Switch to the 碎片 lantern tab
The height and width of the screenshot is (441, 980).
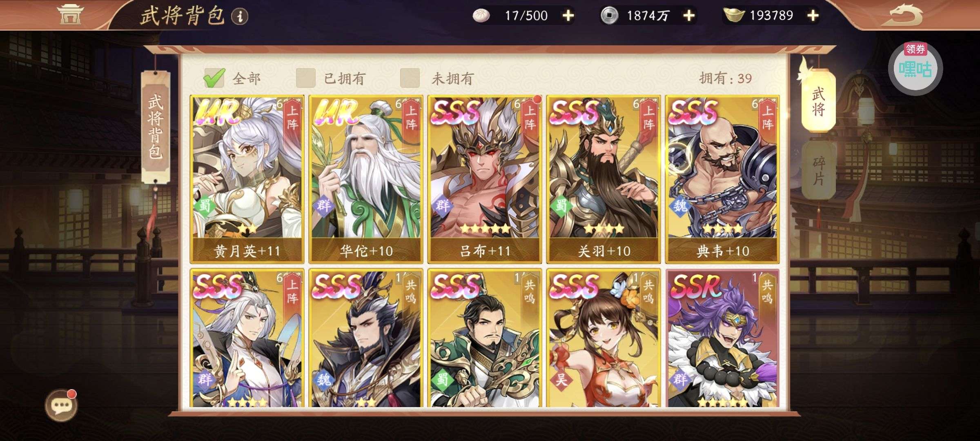pyautogui.click(x=818, y=170)
